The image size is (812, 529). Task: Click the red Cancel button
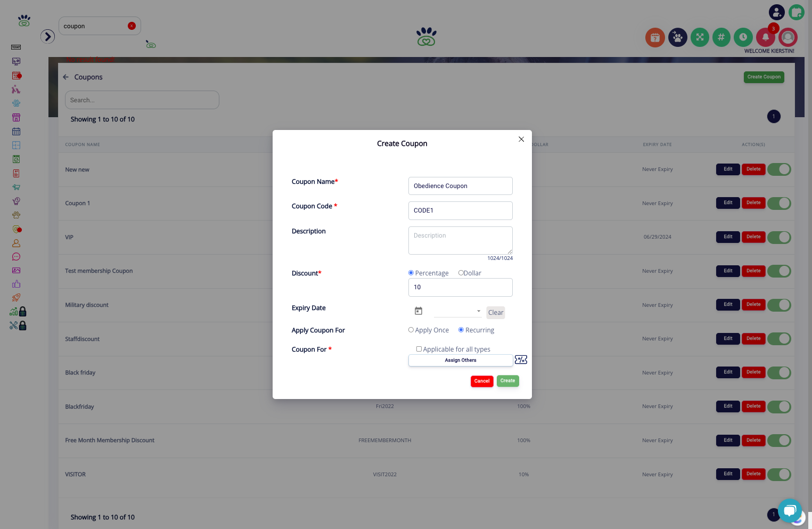[x=482, y=381]
